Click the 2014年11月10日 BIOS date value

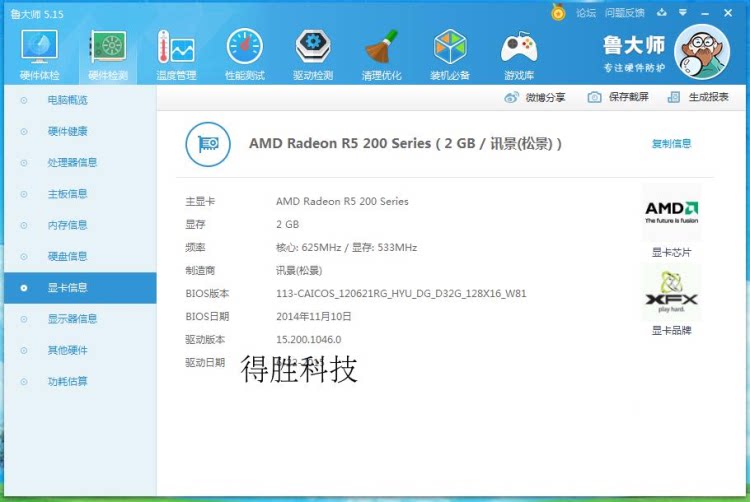point(314,316)
